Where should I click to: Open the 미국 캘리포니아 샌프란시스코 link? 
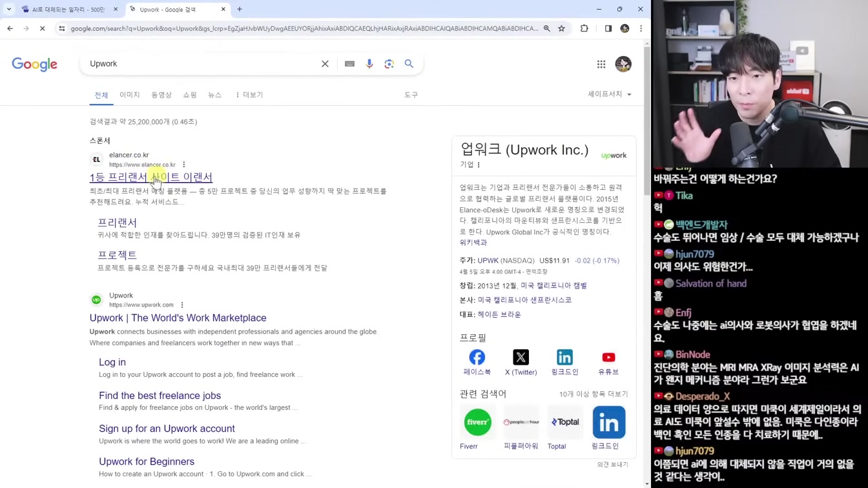click(x=524, y=300)
